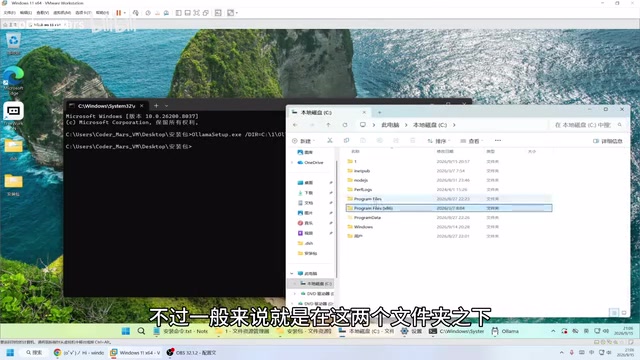The image size is (640, 360).
Task: Open VMware console view icon
Action: [x=218, y=13]
